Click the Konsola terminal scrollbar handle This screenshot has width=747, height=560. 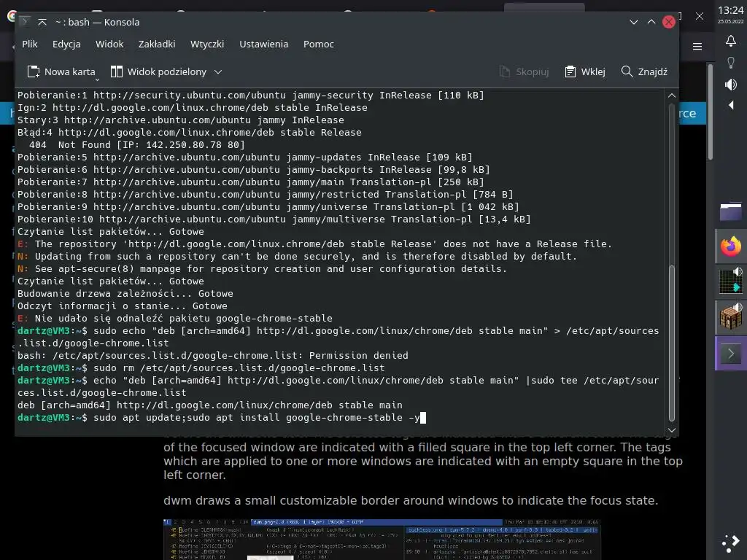[x=672, y=343]
